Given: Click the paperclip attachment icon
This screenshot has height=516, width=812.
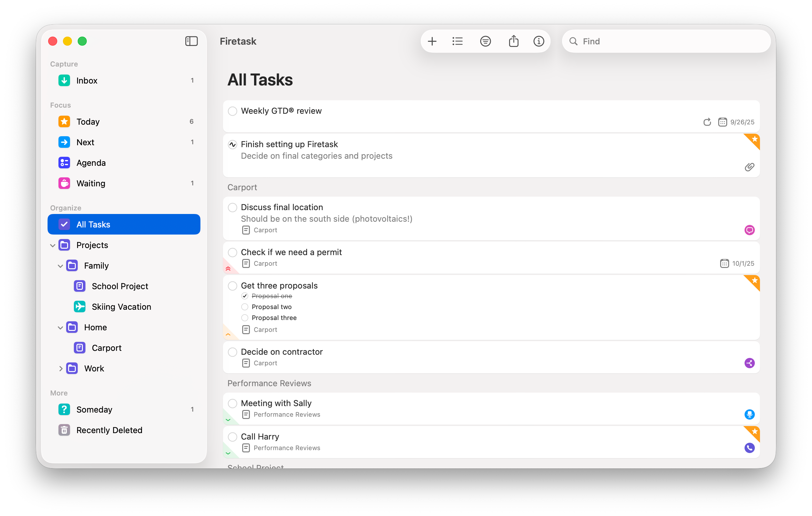Looking at the screenshot, I should click(x=749, y=167).
